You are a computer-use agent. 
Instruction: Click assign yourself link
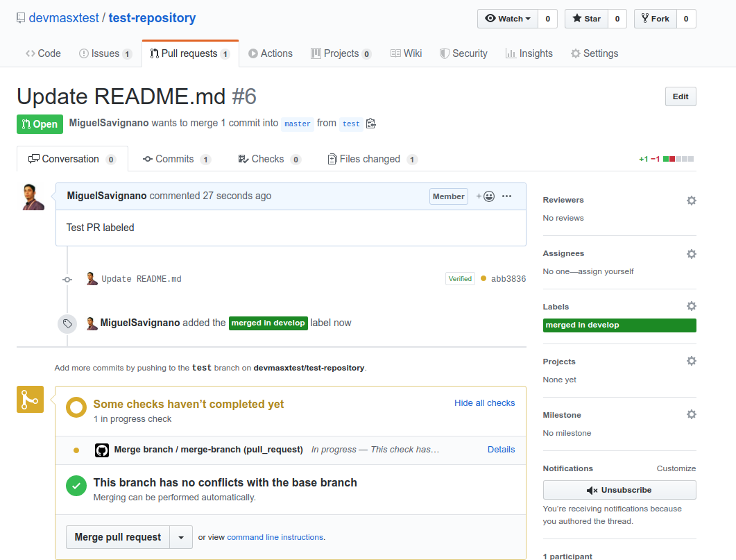[x=606, y=271]
